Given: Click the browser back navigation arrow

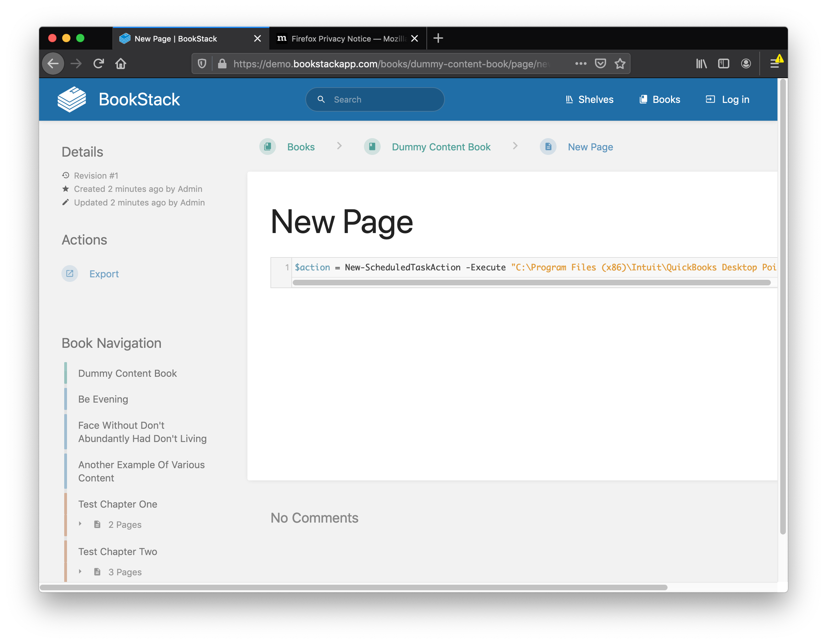Looking at the screenshot, I should click(53, 63).
